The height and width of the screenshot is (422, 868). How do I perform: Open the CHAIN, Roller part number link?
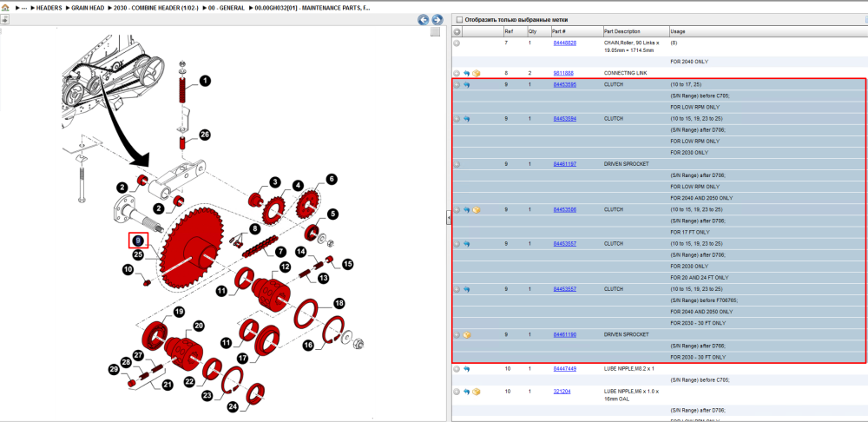[565, 43]
